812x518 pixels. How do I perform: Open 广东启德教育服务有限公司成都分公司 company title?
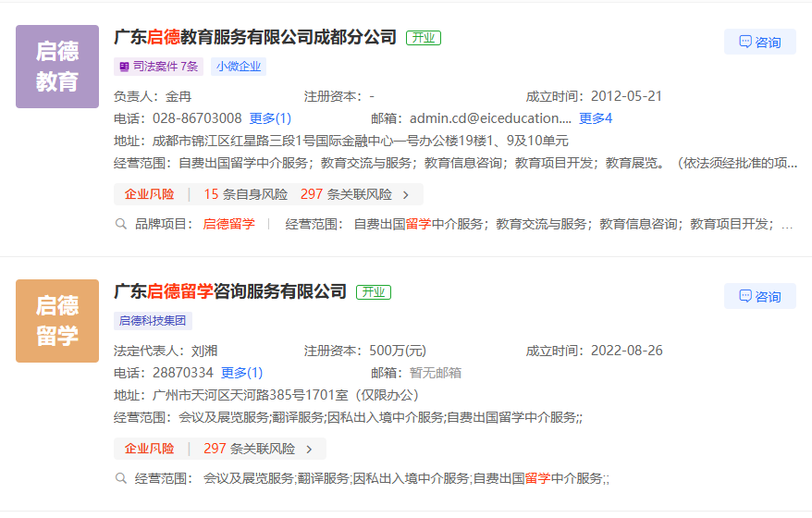[x=255, y=37]
